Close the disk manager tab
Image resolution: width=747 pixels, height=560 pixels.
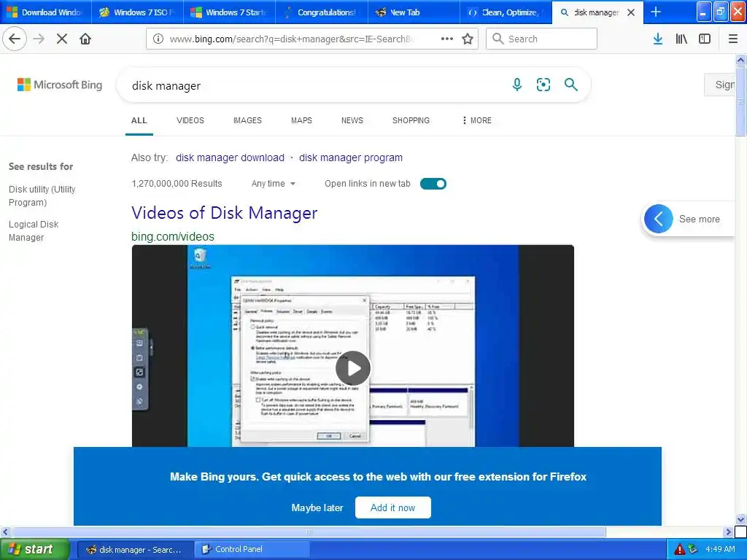click(631, 12)
